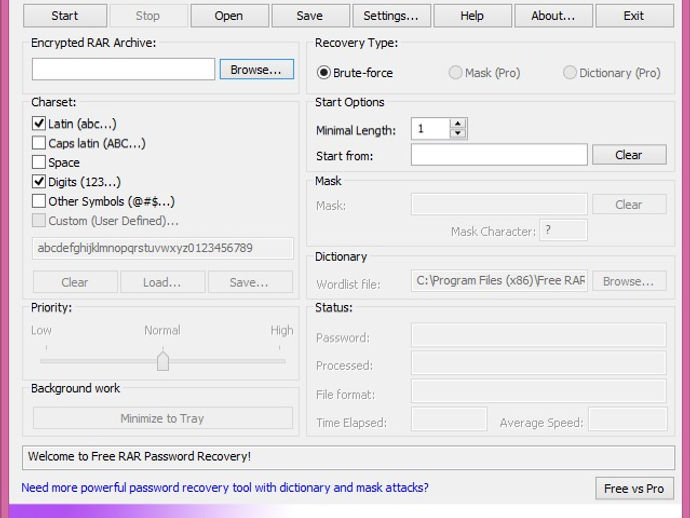
Task: Click the Welcome to Free RAR Password Recovery message
Action: pos(139,456)
